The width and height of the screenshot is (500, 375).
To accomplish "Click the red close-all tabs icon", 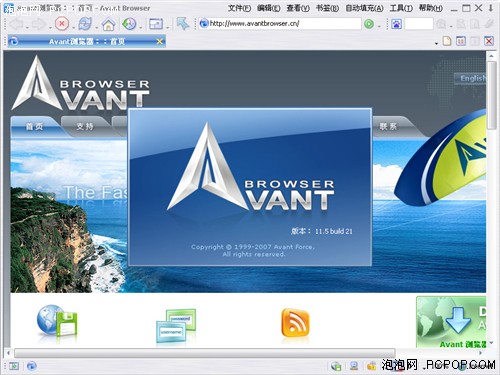I will click(x=489, y=41).
